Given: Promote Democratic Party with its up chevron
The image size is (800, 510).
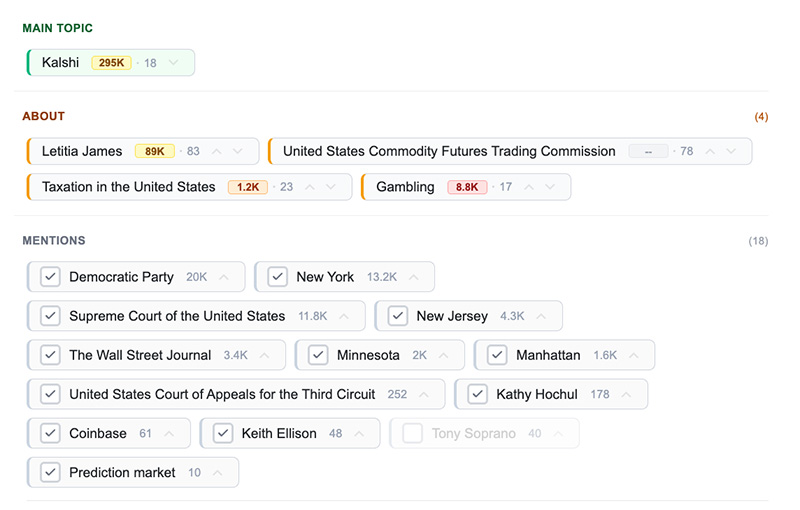Looking at the screenshot, I should click(223, 277).
